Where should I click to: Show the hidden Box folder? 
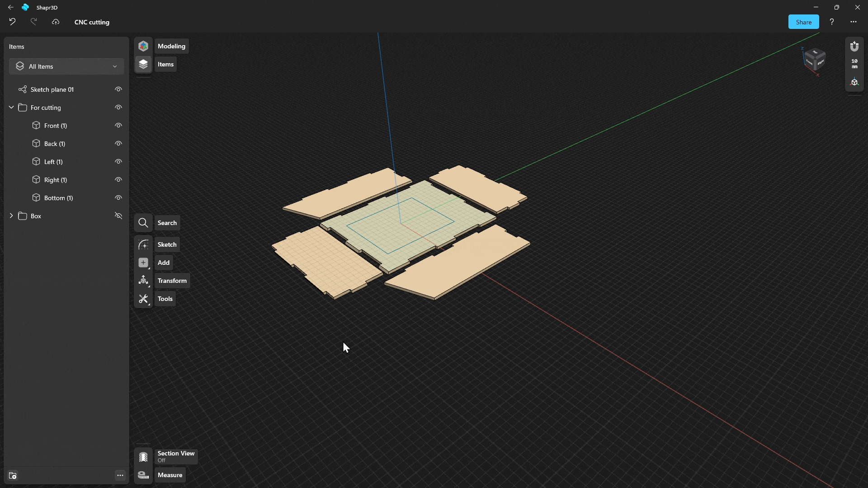[118, 216]
